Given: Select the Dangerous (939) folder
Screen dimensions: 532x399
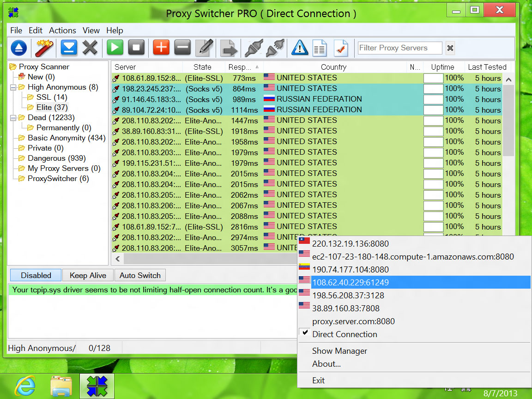Looking at the screenshot, I should 57,158.
